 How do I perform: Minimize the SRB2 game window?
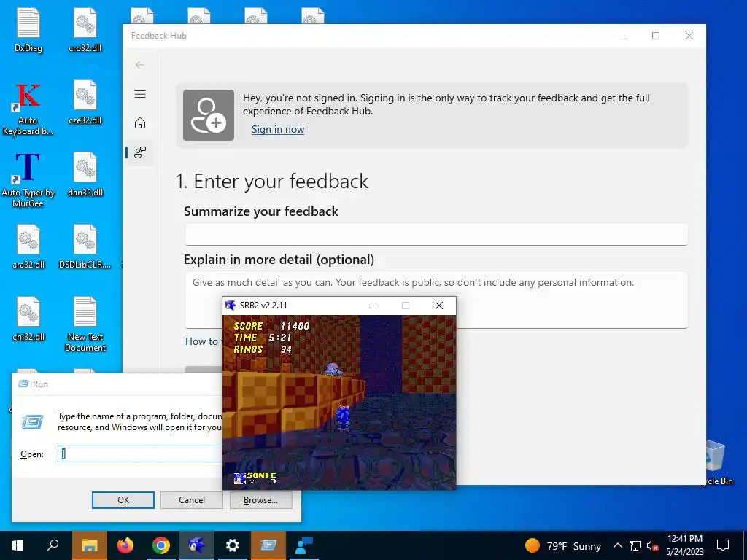373,306
